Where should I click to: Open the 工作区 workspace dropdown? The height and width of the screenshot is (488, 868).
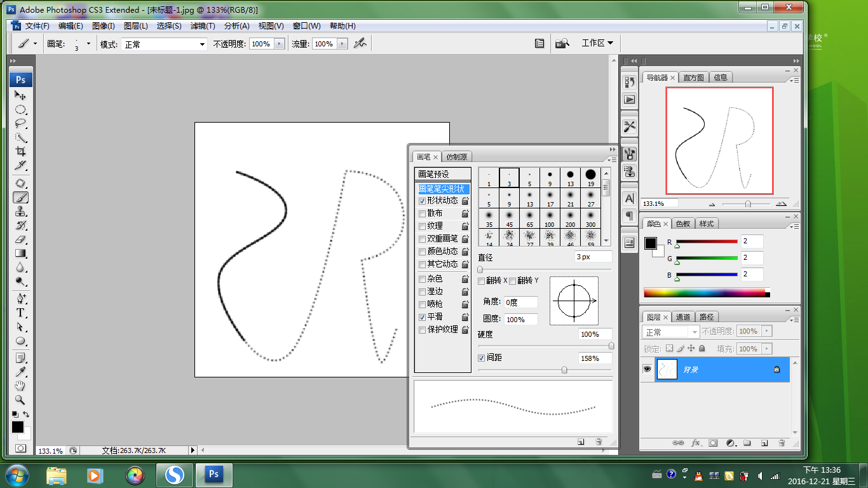pos(597,43)
